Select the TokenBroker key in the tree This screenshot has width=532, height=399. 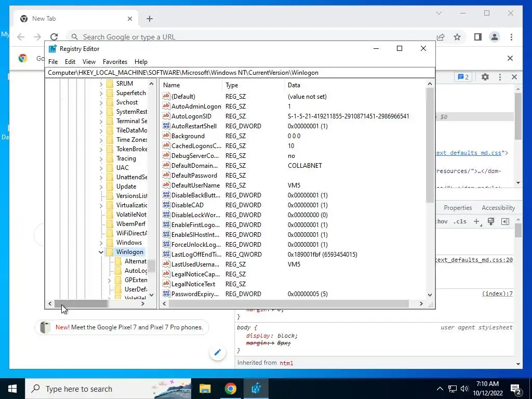[x=131, y=149]
